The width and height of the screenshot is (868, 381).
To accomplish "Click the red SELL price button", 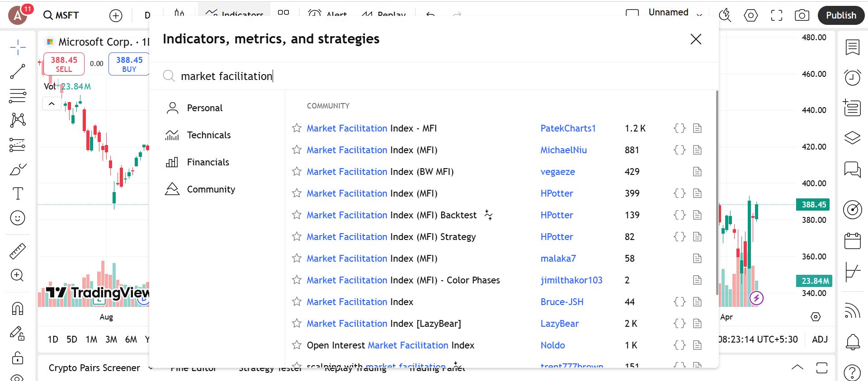I will [64, 64].
